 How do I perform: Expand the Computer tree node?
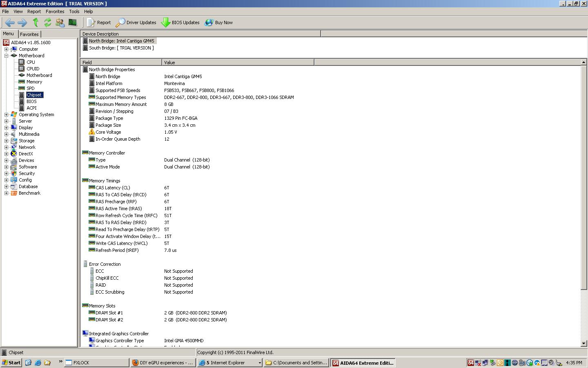coord(6,49)
